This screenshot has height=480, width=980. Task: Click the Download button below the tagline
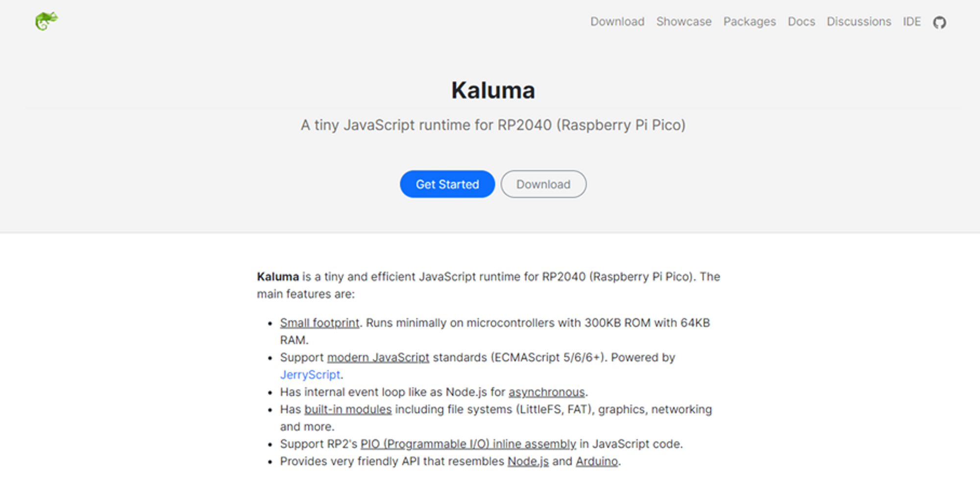point(543,184)
